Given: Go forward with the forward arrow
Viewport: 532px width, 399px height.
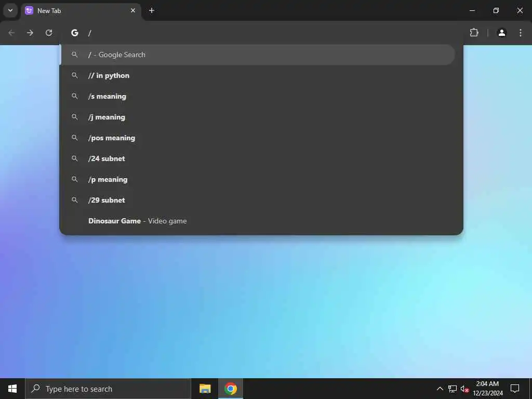Looking at the screenshot, I should pyautogui.click(x=30, y=33).
